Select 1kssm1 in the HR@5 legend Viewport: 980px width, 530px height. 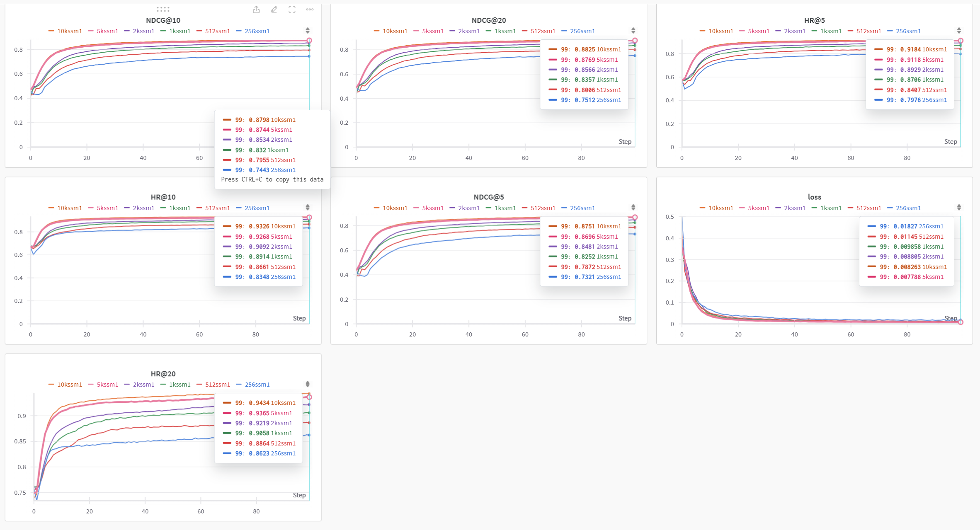(x=831, y=31)
